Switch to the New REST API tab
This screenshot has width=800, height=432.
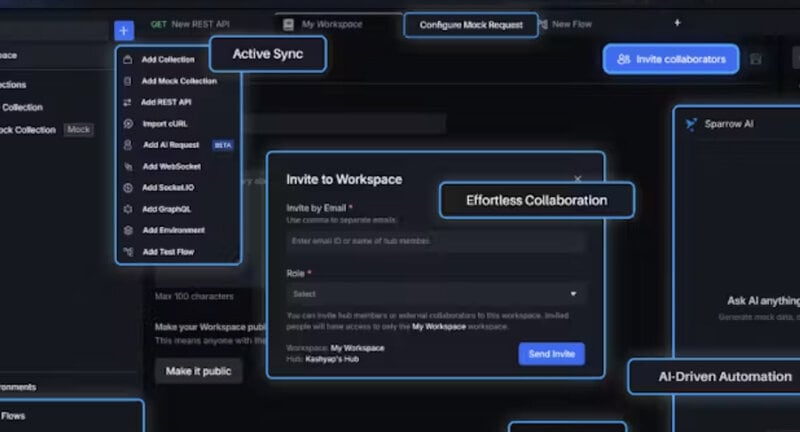point(191,24)
